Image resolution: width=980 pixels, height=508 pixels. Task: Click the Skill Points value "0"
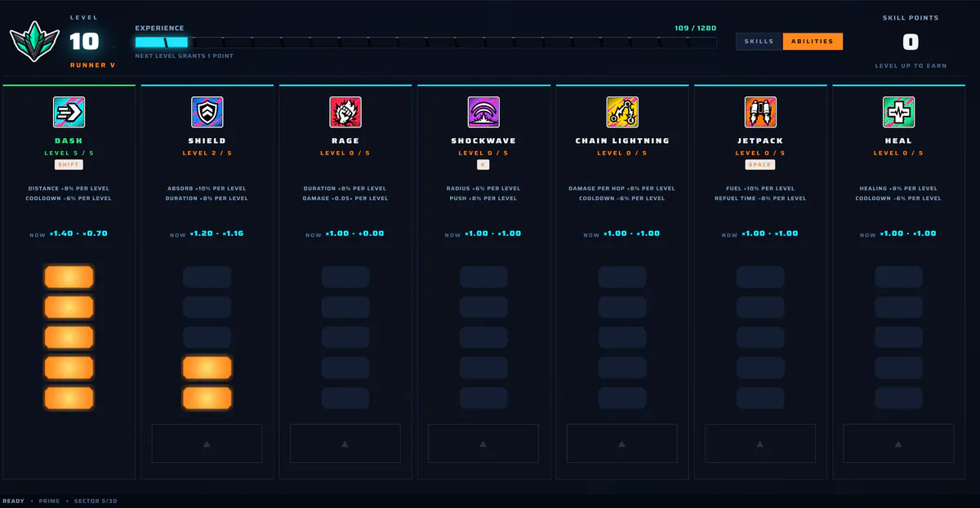911,42
